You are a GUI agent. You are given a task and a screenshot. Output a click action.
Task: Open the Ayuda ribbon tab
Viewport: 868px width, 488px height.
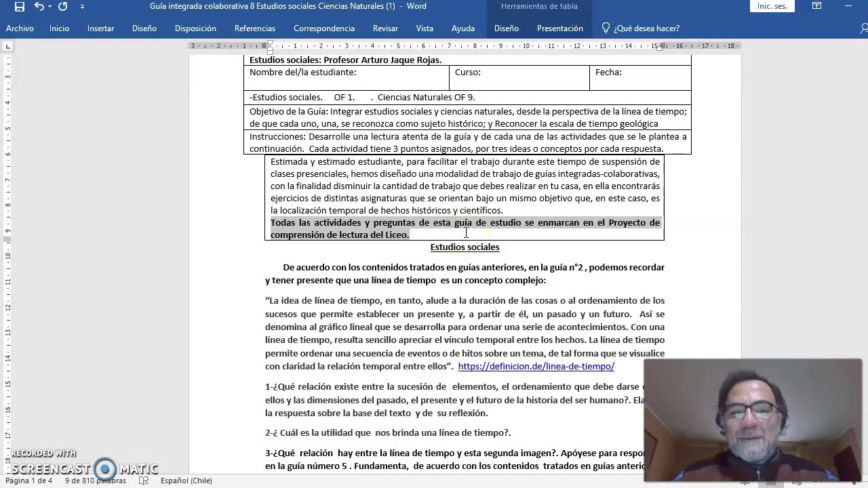tap(463, 28)
